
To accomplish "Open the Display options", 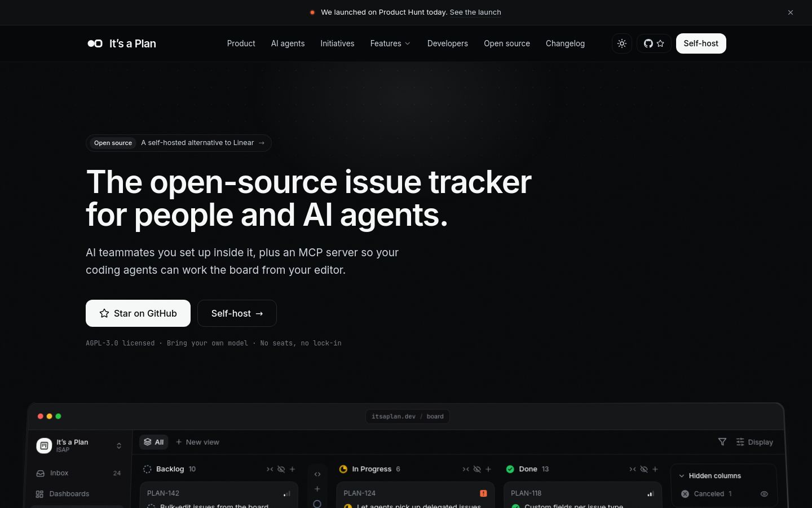I will 754,442.
